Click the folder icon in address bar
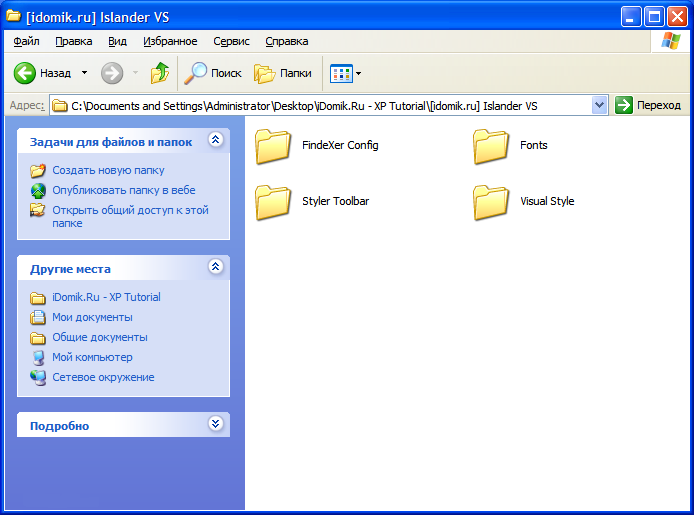 tap(60, 106)
